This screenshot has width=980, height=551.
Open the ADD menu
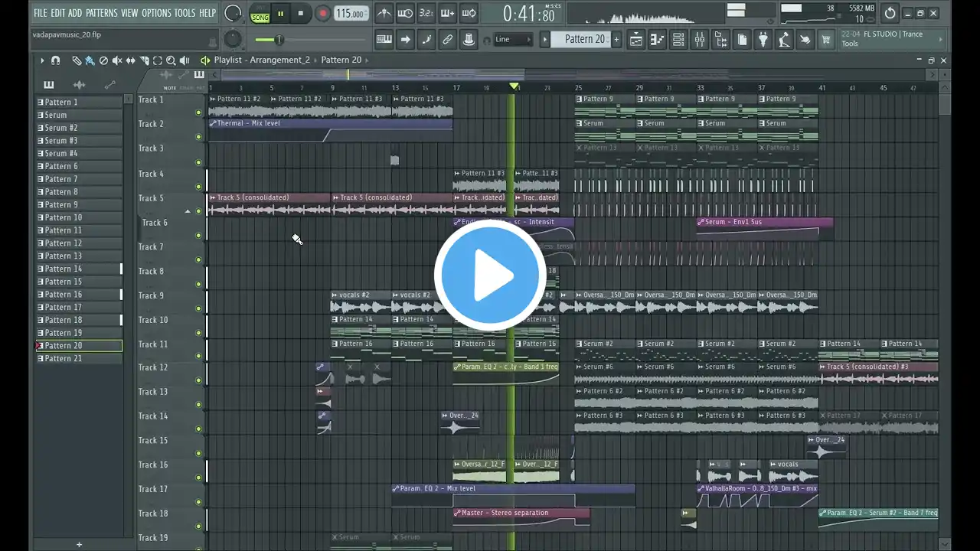click(75, 13)
